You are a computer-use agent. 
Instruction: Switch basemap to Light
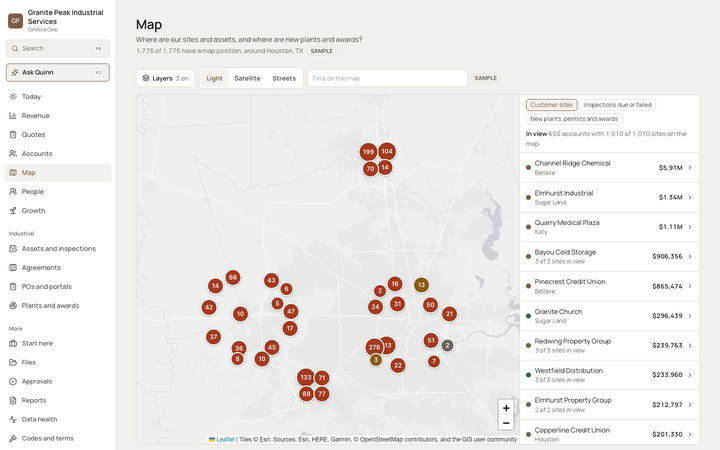tap(214, 79)
